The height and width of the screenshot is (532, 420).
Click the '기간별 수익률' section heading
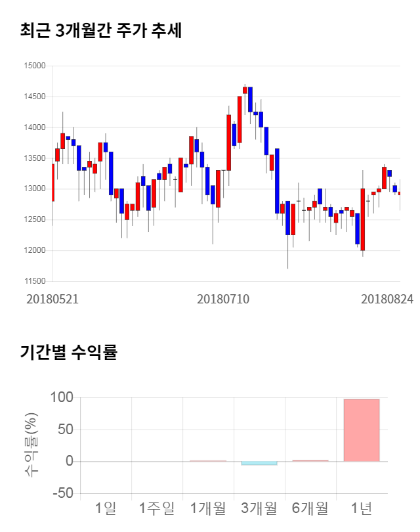coord(69,351)
